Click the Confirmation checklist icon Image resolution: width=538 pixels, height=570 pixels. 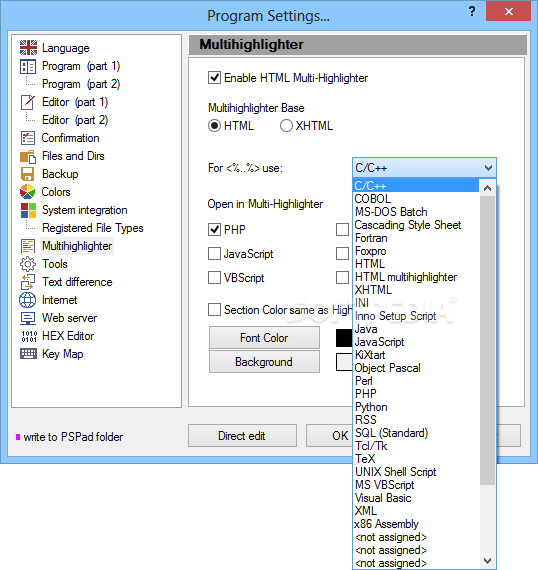tap(28, 138)
